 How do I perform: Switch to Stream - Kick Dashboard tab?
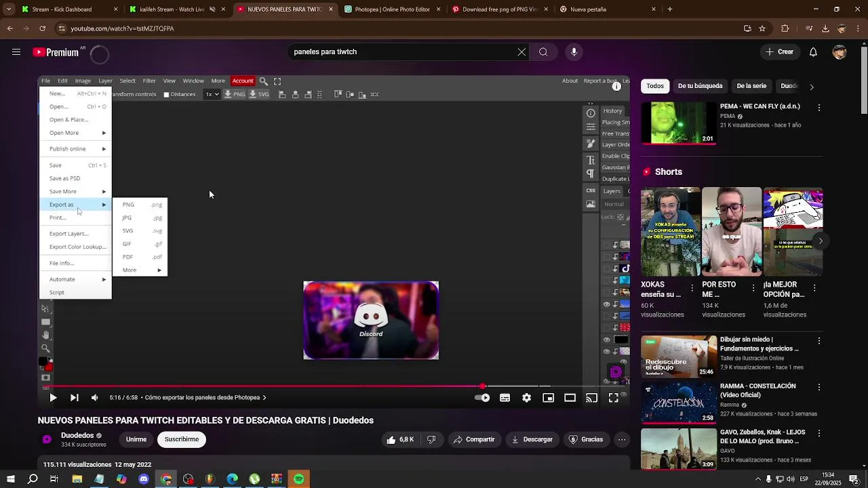point(71,9)
